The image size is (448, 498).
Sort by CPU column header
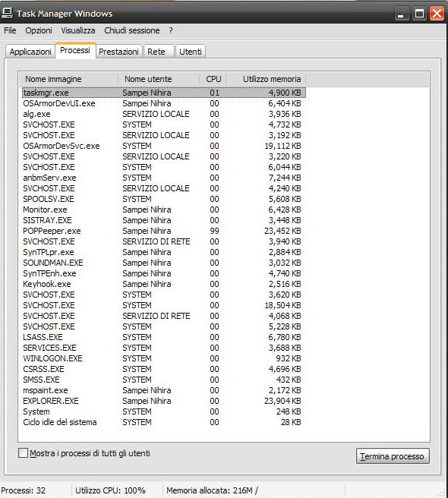213,79
